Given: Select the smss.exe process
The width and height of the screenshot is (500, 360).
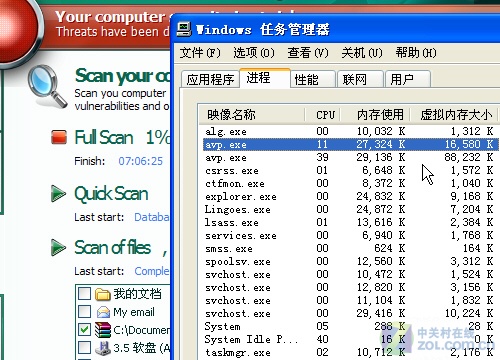Looking at the screenshot, I should pos(350,248).
